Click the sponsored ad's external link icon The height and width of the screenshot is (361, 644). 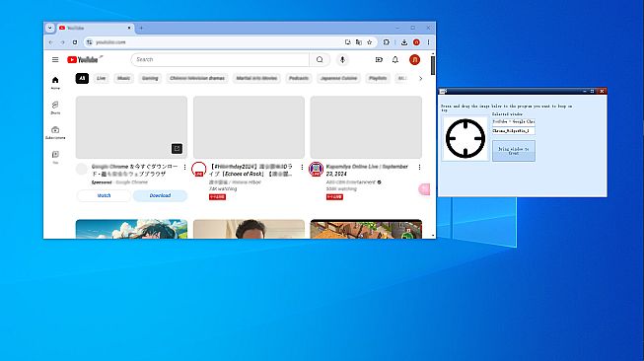click(x=177, y=149)
